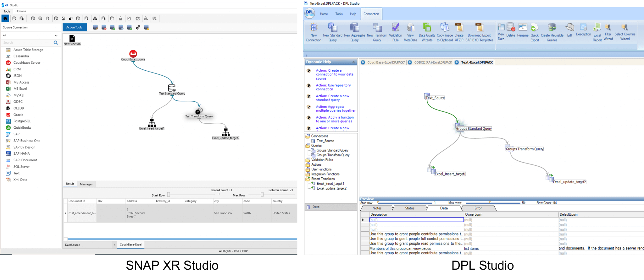Image resolution: width=644 pixels, height=280 pixels.
Task: Launch Data Quality Wizards
Action: [427, 32]
